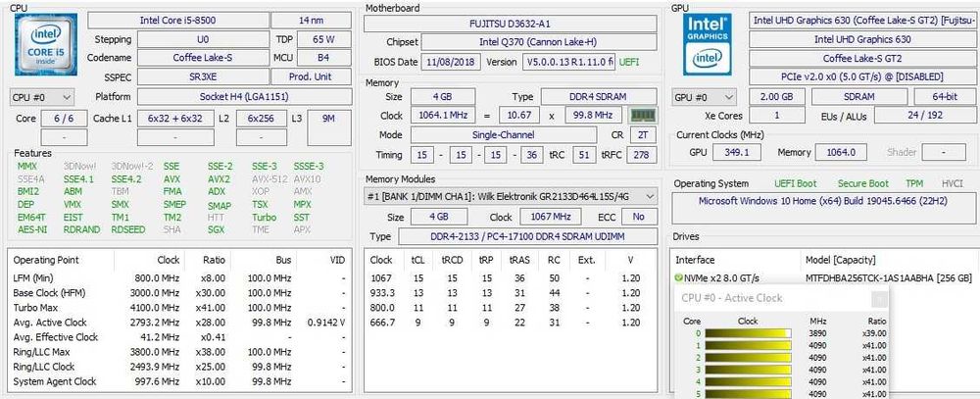980x399 pixels.
Task: Click the green memory module icon
Action: 642,116
